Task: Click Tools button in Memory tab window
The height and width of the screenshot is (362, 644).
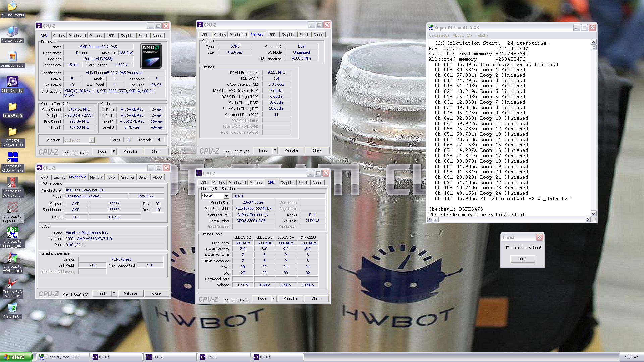Action: tap(263, 150)
